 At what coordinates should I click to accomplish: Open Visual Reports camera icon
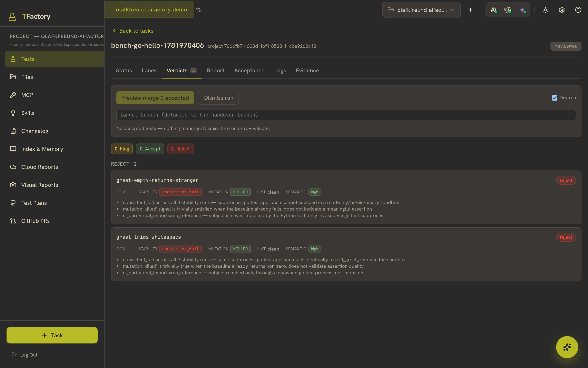pyautogui.click(x=13, y=185)
